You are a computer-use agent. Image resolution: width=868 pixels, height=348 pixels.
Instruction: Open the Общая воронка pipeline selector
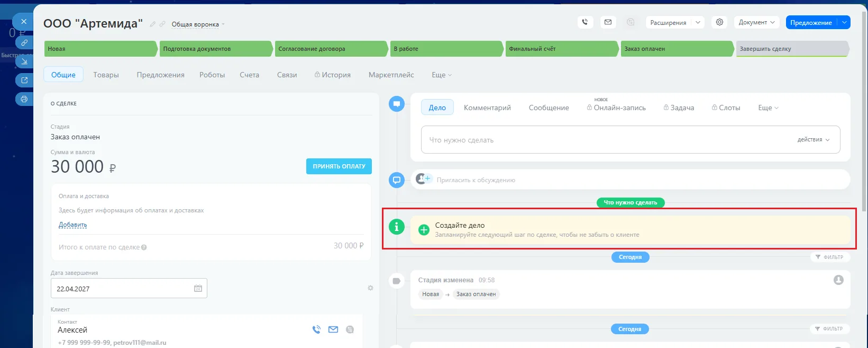pyautogui.click(x=198, y=24)
